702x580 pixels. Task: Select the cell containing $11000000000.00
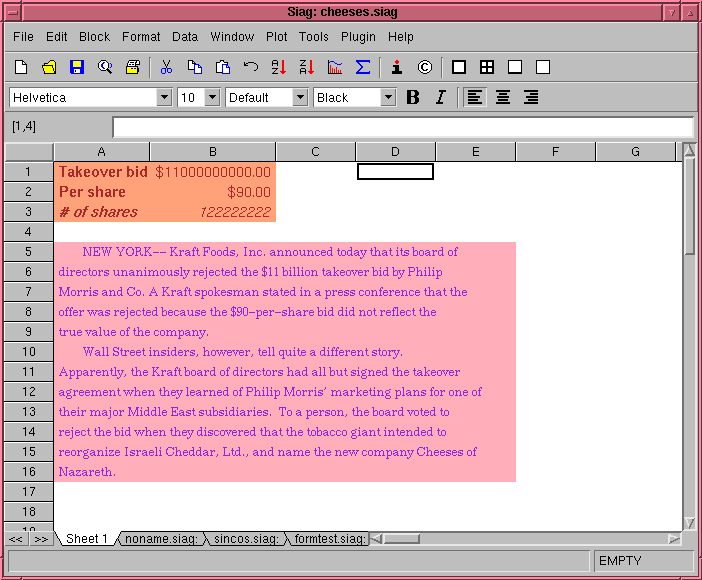point(213,172)
